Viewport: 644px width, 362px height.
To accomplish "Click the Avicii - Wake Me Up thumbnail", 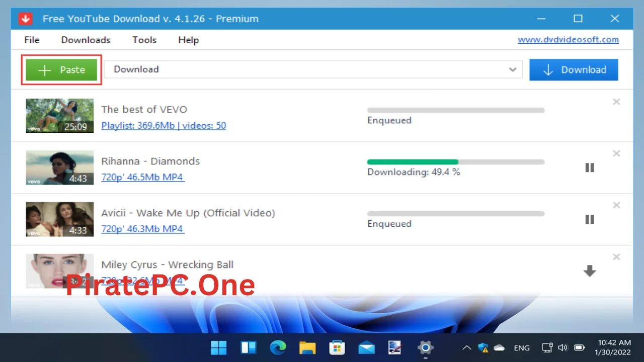I will (x=60, y=219).
